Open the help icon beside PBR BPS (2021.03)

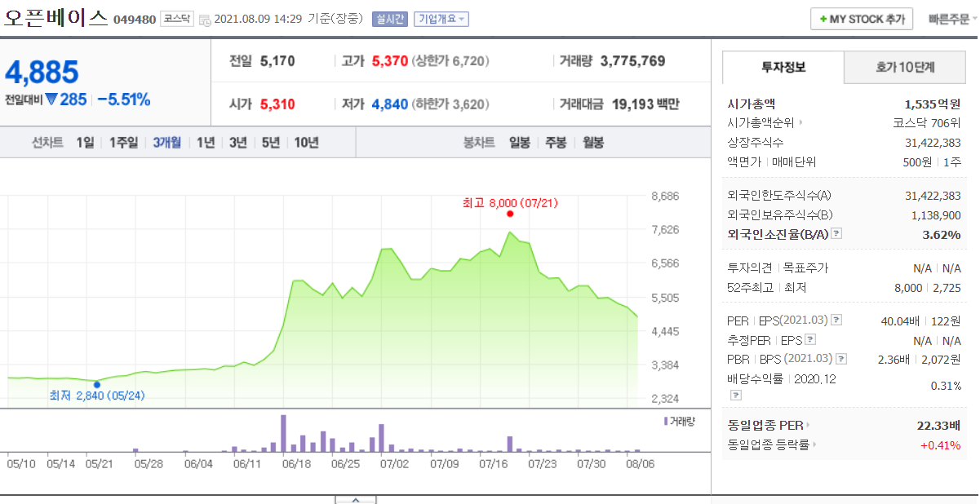(x=841, y=359)
